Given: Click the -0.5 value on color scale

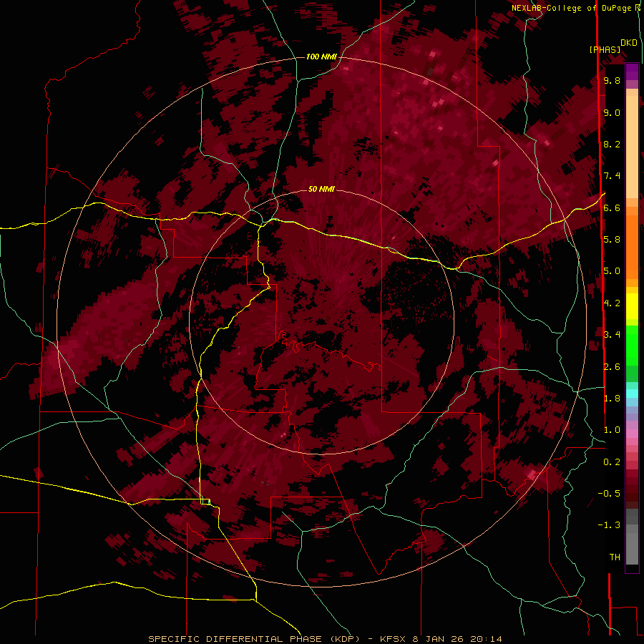Looking at the screenshot, I should (x=610, y=494).
